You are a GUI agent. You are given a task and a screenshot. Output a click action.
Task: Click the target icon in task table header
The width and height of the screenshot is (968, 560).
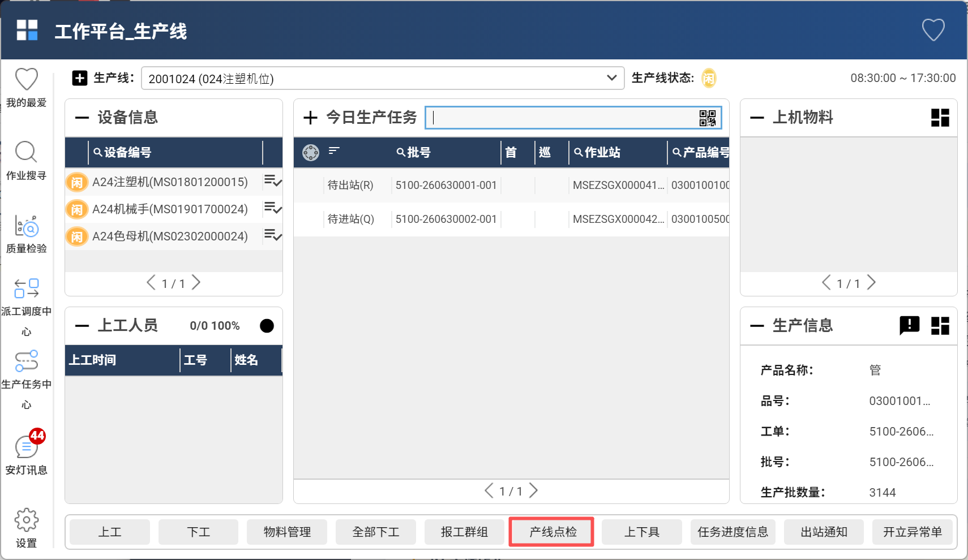tap(311, 152)
